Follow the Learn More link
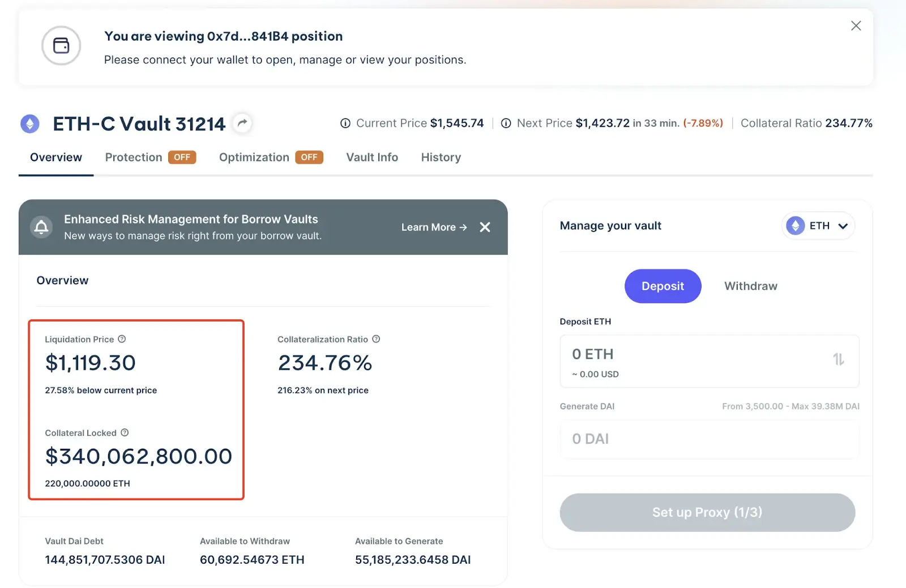This screenshot has width=906, height=588. [434, 227]
